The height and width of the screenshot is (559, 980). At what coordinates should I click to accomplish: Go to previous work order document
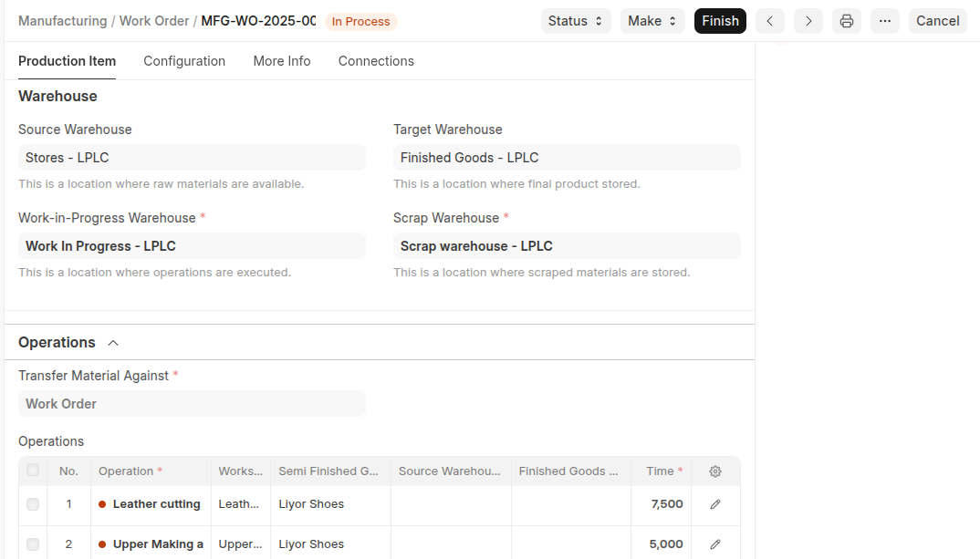(x=770, y=21)
